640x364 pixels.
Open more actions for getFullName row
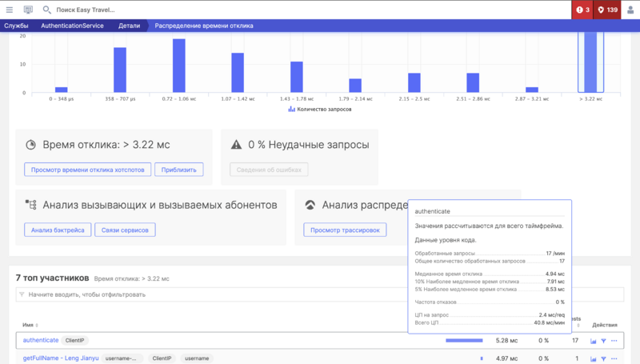click(x=614, y=358)
